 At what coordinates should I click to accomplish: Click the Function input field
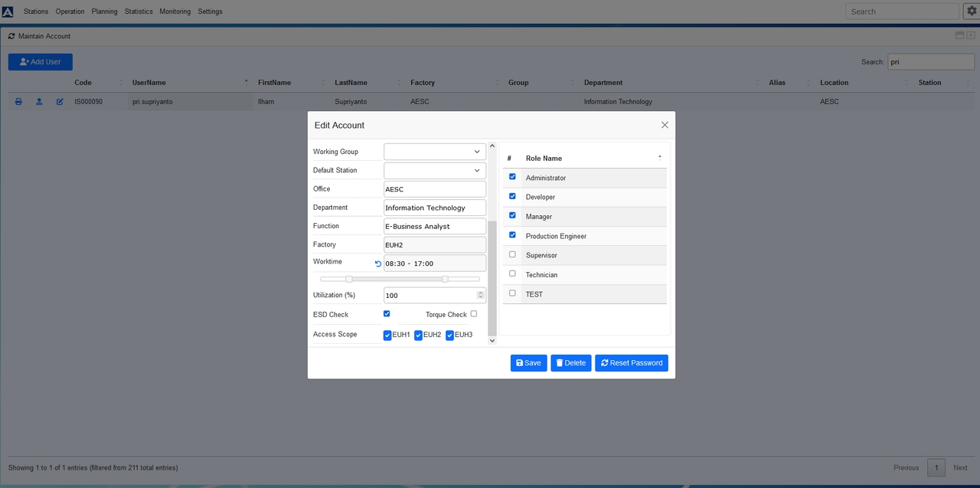tap(434, 226)
